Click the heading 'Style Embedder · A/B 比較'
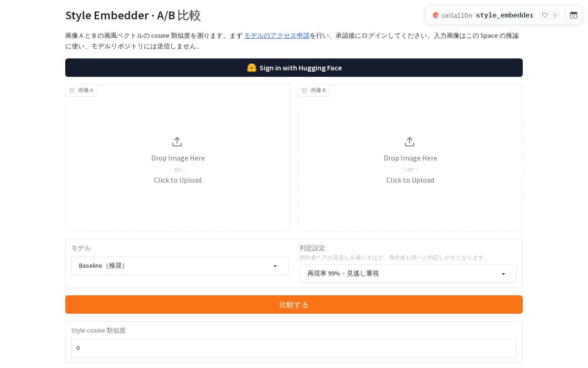Screen dimensions: 588x368 point(133,15)
